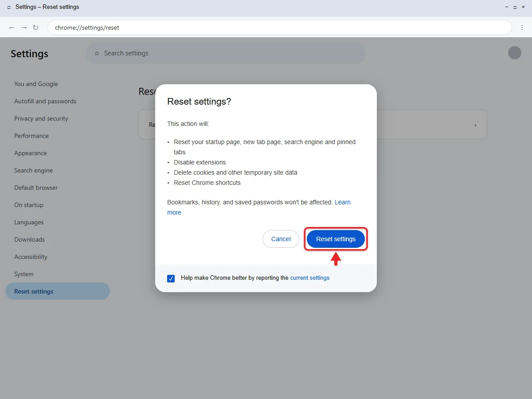Maximize the Settings window
The image size is (532, 399).
tap(515, 8)
